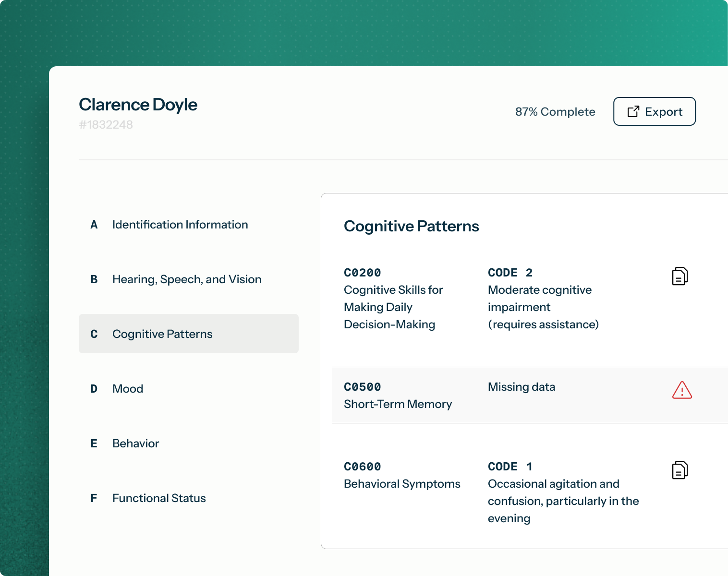
Task: Select Cognitive Patterns in the sidebar
Action: (189, 334)
